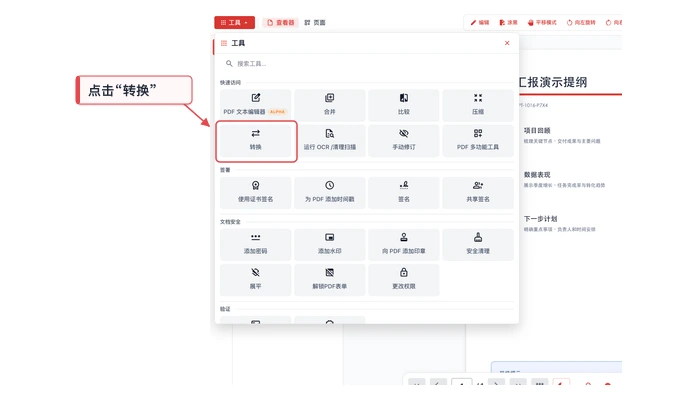The height and width of the screenshot is (395, 700).
Task: Open the 手动修订 manual redaction tool
Action: tap(404, 140)
